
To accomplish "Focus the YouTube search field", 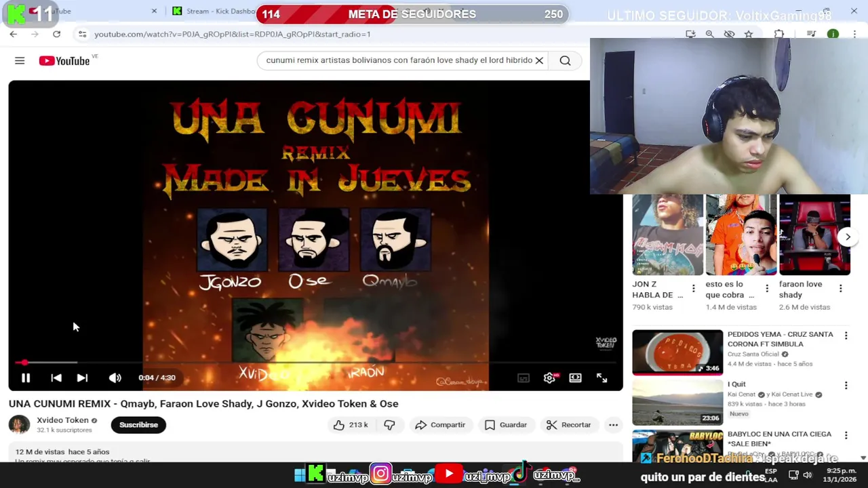I will tap(399, 60).
